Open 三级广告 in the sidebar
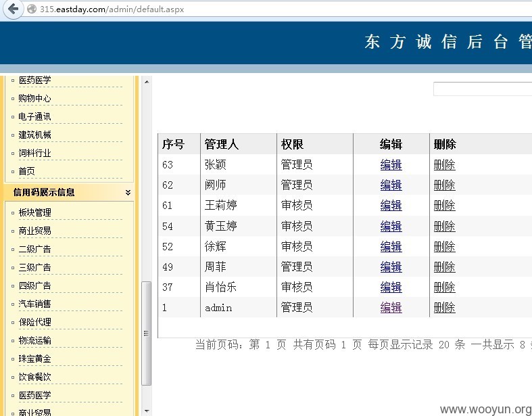 pos(34,267)
